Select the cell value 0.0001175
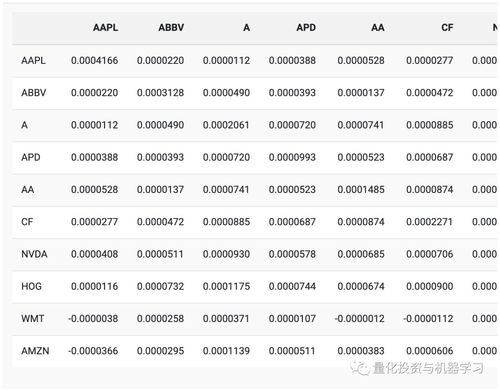The image size is (500, 390). (x=226, y=286)
